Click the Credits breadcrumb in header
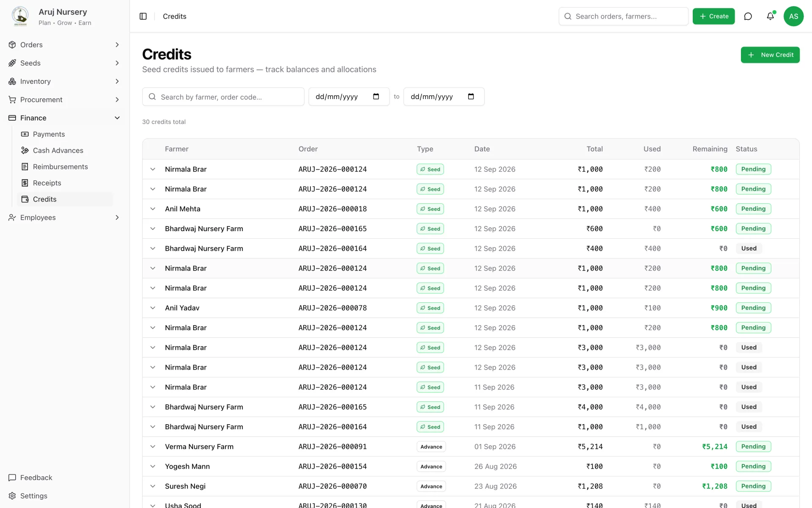This screenshot has width=812, height=508. [x=174, y=16]
